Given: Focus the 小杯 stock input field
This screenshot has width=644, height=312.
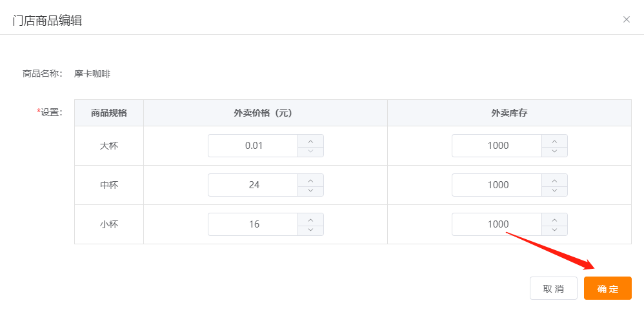Looking at the screenshot, I should [x=498, y=224].
